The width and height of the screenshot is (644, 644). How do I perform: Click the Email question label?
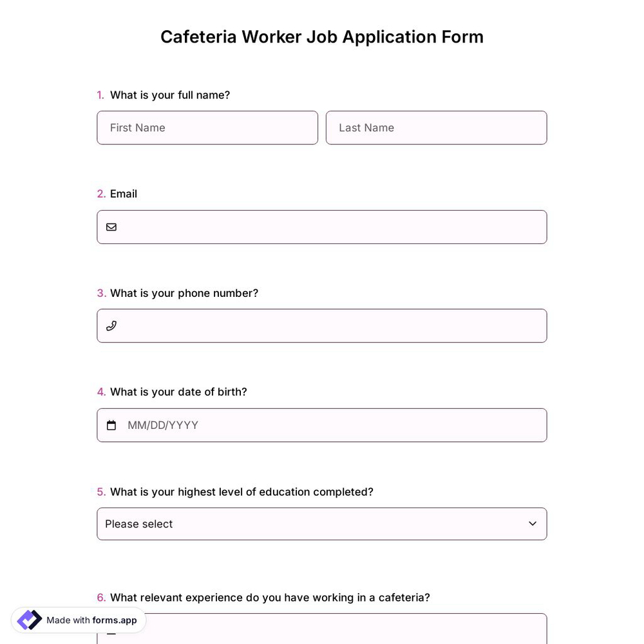[123, 193]
